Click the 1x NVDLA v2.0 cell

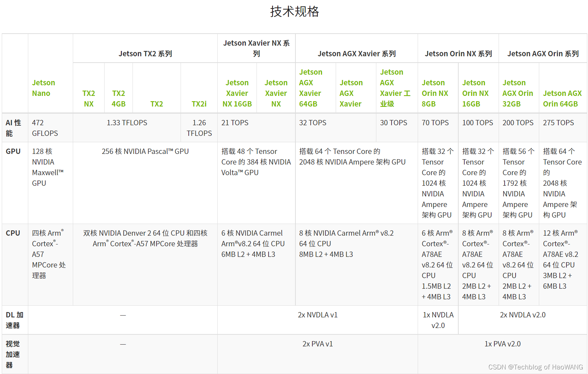click(438, 320)
